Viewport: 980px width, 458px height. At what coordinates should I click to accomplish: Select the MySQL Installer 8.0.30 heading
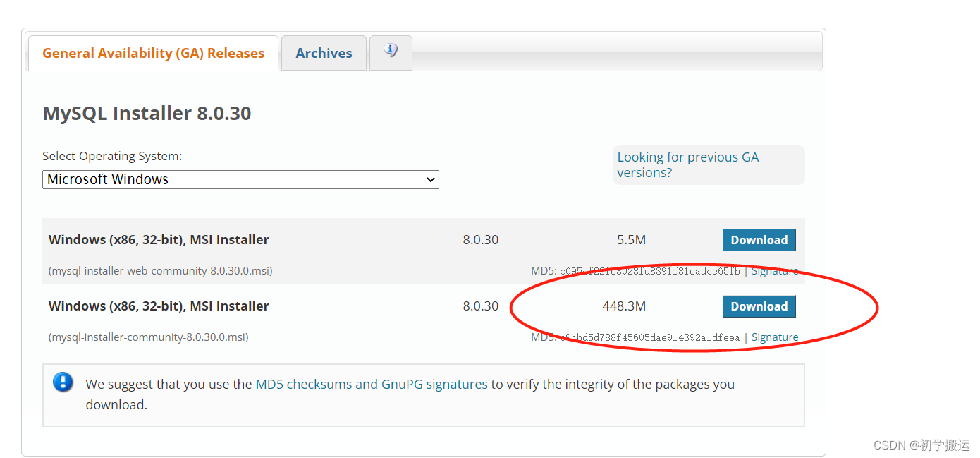(x=147, y=113)
